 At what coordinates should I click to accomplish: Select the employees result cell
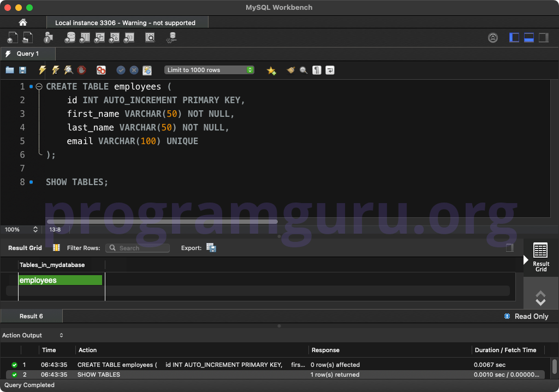[60, 280]
